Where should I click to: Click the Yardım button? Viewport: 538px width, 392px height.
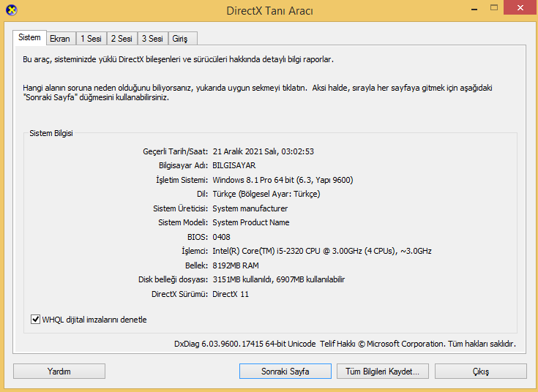(x=59, y=371)
